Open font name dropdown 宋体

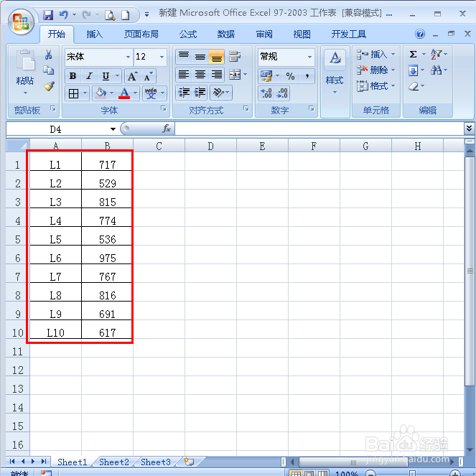point(128,57)
